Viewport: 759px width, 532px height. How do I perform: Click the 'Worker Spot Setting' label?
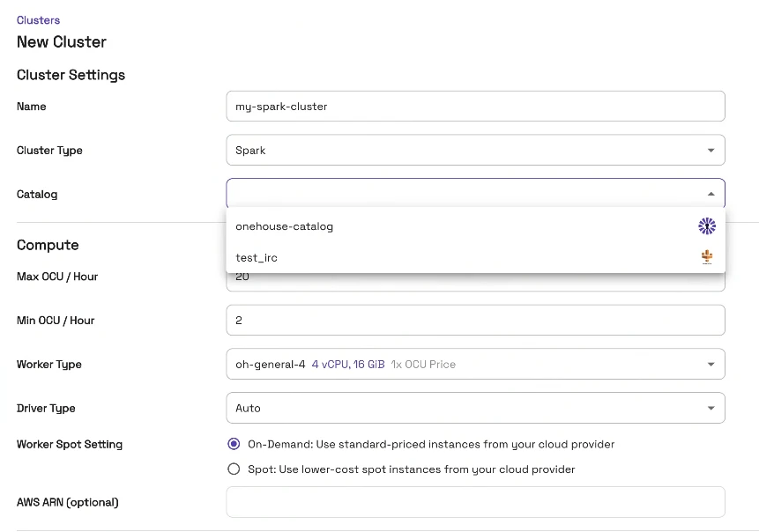[x=70, y=445]
